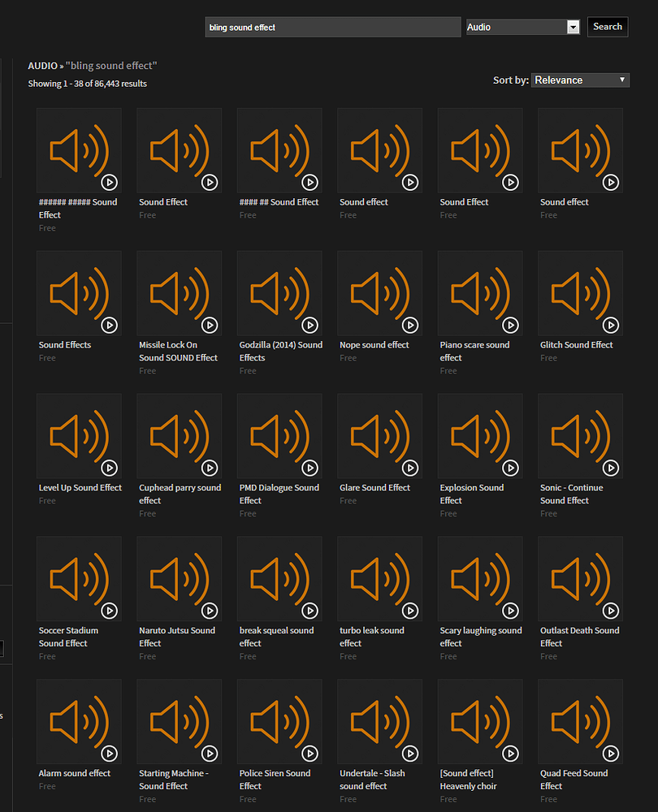The image size is (658, 812).
Task: Play the "Nope sound effect" preview
Action: pos(410,325)
